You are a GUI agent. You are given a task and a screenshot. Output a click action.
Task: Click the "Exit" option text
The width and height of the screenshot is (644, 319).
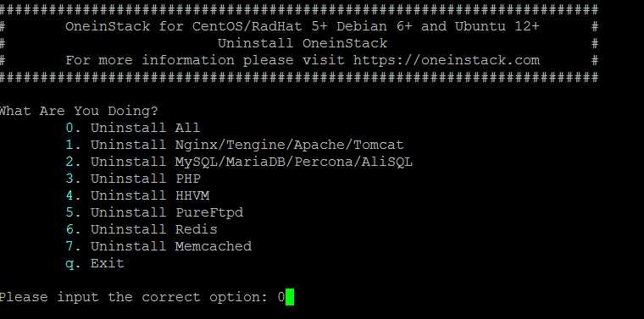[x=108, y=263]
